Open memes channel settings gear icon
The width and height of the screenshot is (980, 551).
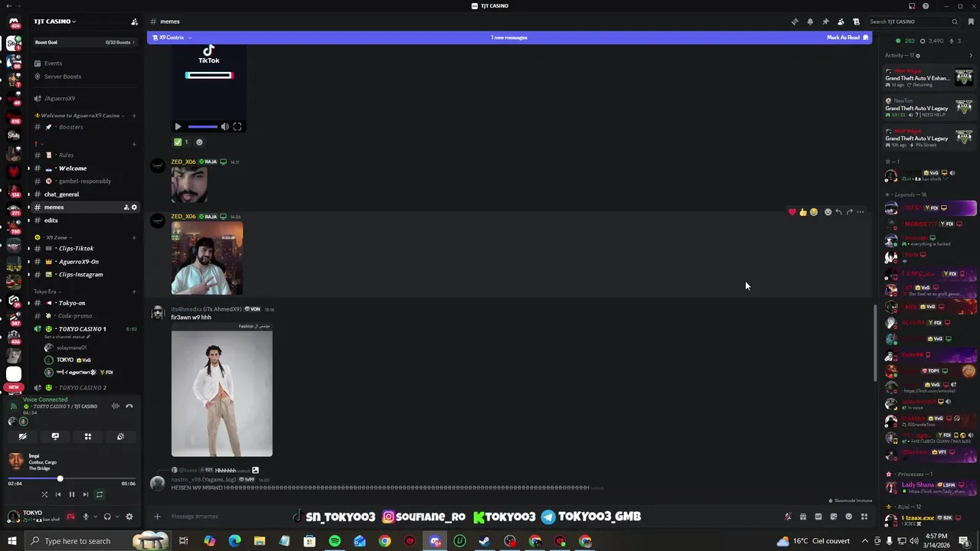coord(134,207)
